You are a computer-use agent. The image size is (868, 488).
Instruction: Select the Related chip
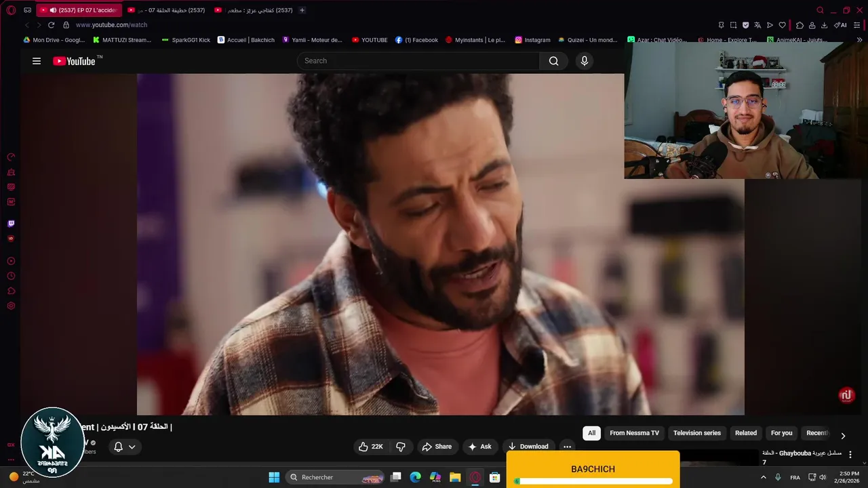tap(746, 433)
